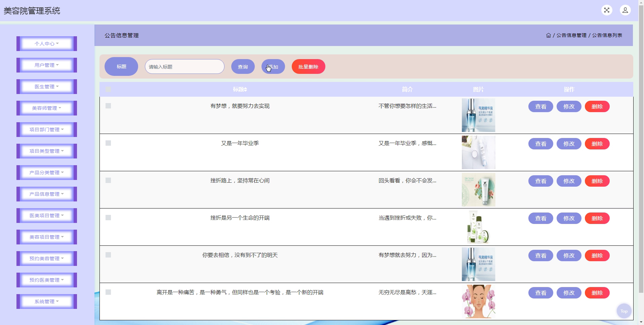Screen dimensions: 644x325
Task: Open the user profile icon in header
Action: 625,10
